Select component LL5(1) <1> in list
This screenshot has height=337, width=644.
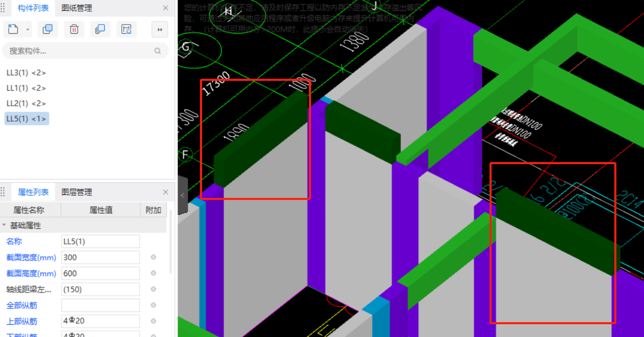coord(27,119)
